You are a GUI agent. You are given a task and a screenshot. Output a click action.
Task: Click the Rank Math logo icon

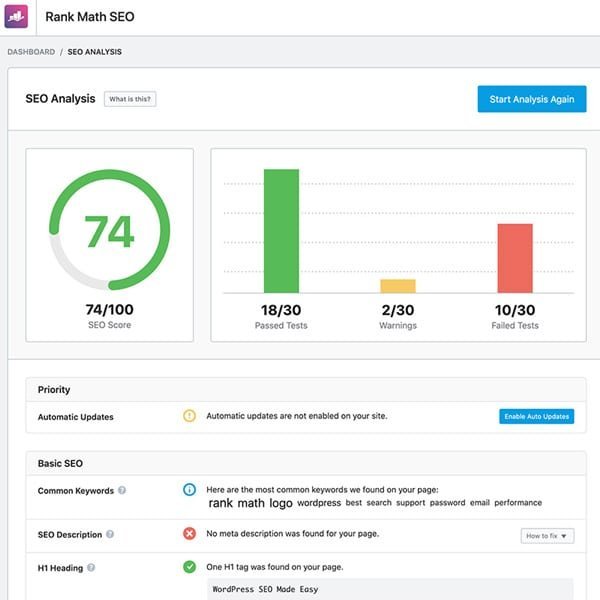point(17,17)
